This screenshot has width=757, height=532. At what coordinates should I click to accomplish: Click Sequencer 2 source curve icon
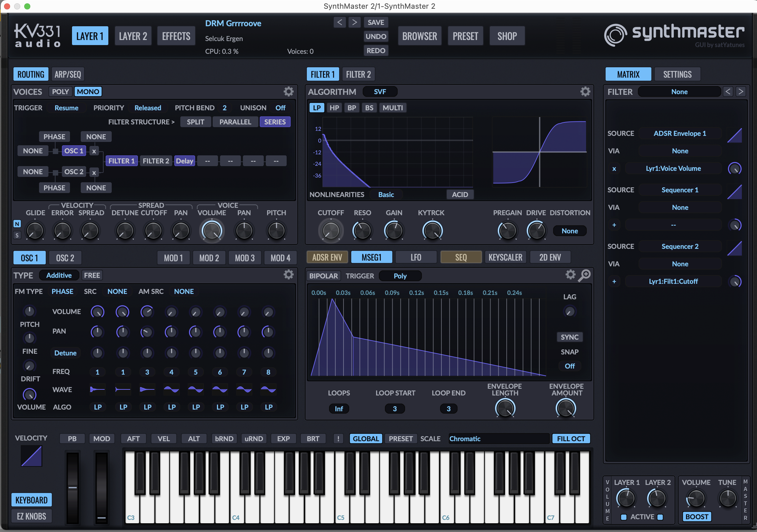click(734, 248)
